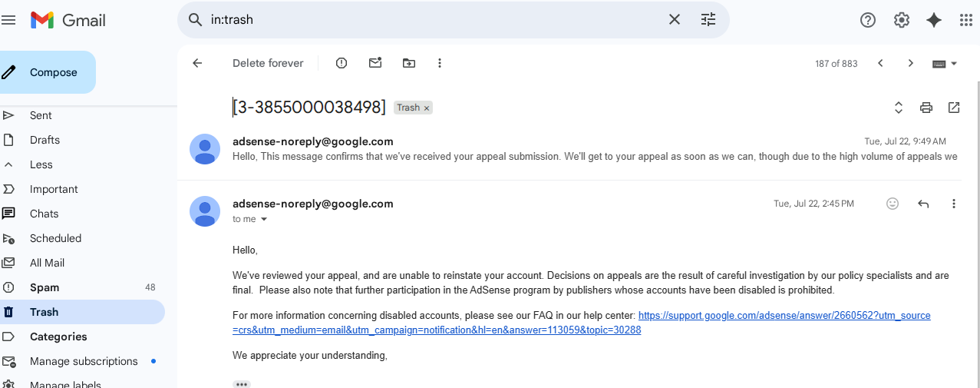The height and width of the screenshot is (388, 980).
Task: Print the whole email conversation
Action: click(x=926, y=108)
